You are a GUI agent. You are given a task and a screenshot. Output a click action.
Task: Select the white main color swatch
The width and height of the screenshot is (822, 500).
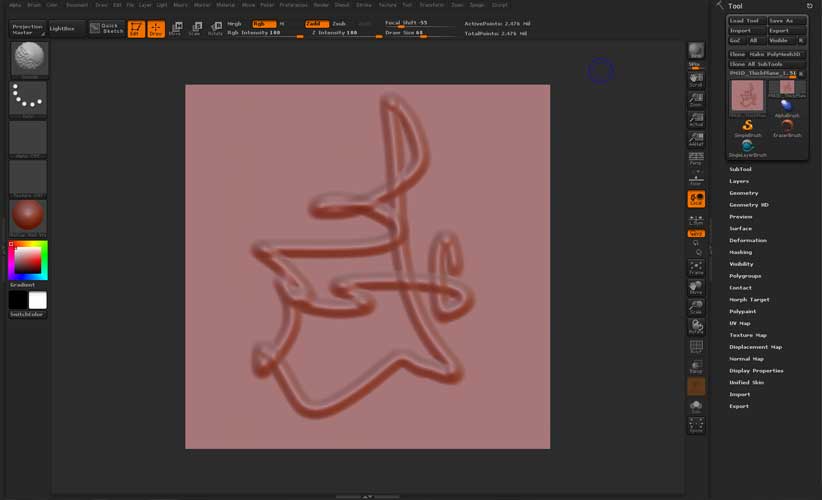38,300
